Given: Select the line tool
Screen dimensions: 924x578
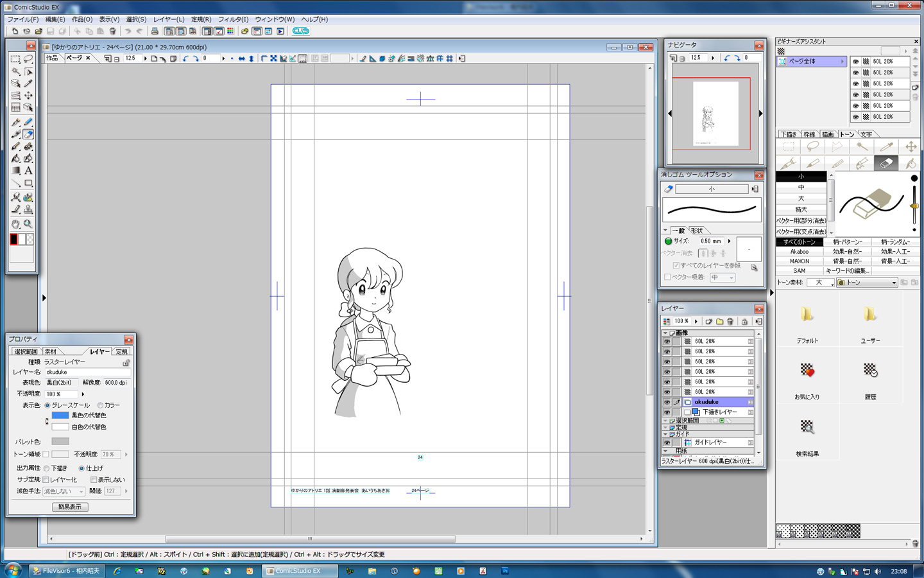Looking at the screenshot, I should [15, 183].
